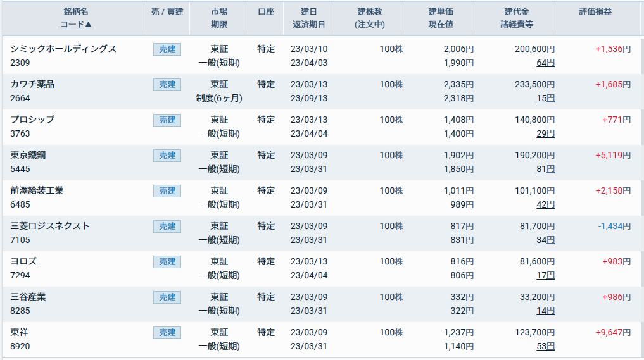Click loss value -1,434円
This screenshot has height=360, width=644.
click(x=614, y=226)
